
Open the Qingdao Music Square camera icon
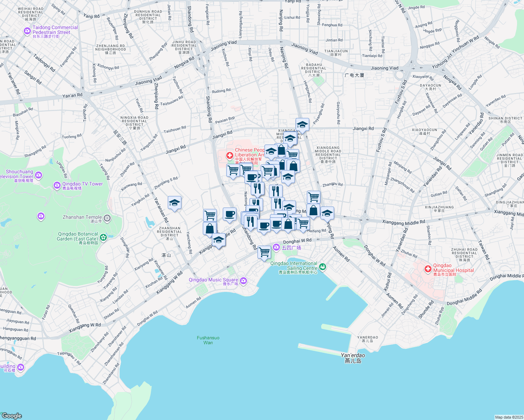click(x=244, y=281)
